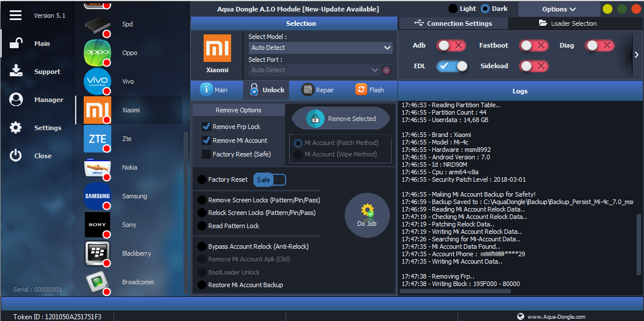The width and height of the screenshot is (644, 321).
Task: Click the port refresh target icon
Action: point(386,70)
